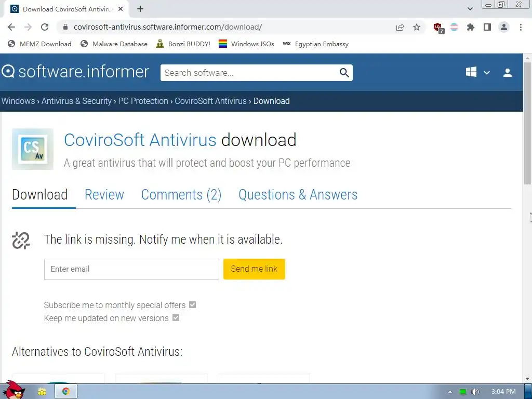Viewport: 532px width, 399px height.
Task: Toggle Keep me updated on new versions
Action: tap(176, 318)
